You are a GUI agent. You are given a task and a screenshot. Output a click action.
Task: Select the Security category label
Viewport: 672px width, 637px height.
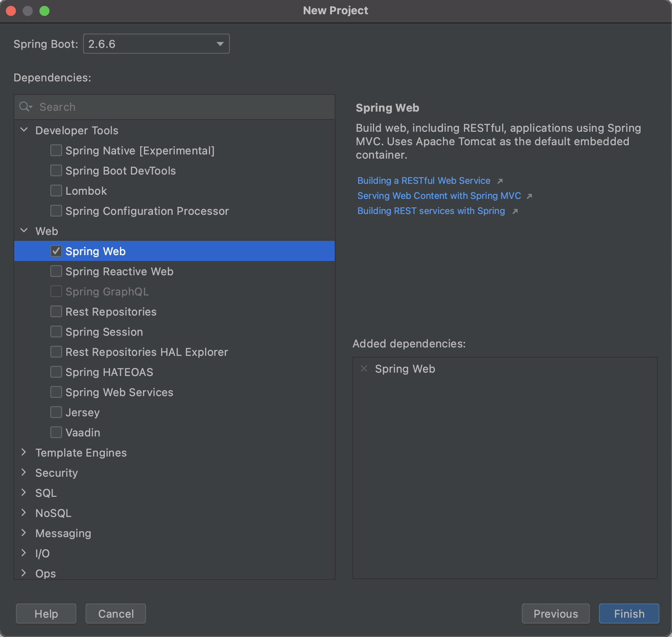click(57, 473)
